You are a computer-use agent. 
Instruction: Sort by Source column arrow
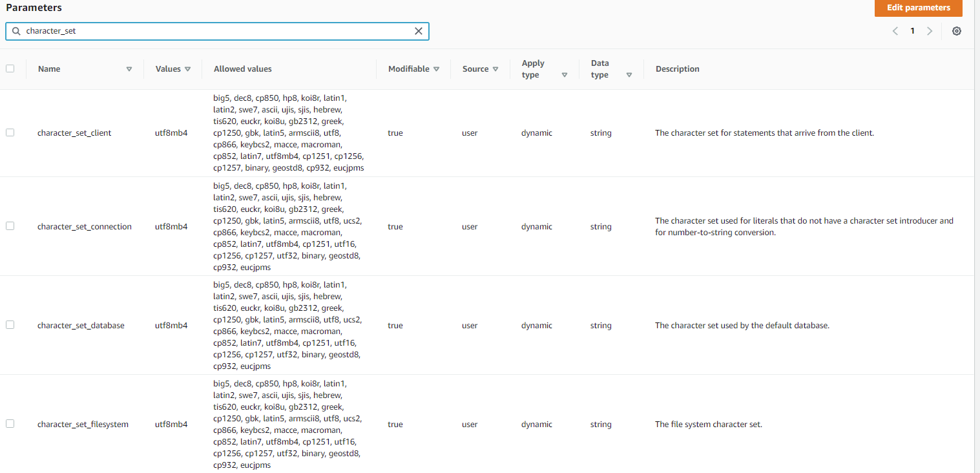point(495,69)
